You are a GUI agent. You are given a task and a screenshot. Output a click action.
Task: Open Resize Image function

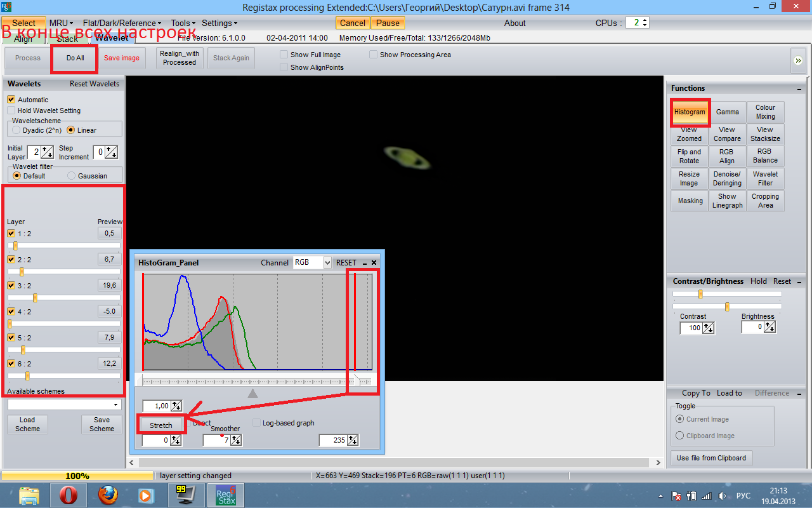tap(690, 178)
